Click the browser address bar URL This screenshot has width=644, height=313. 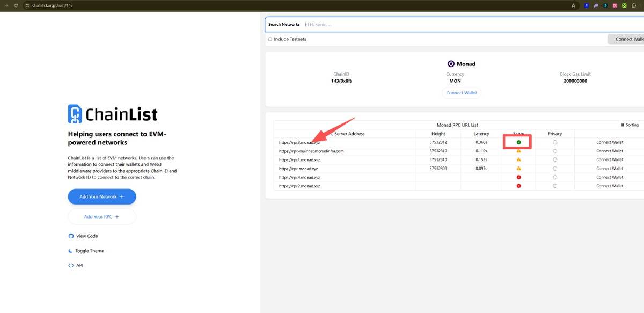[53, 5]
